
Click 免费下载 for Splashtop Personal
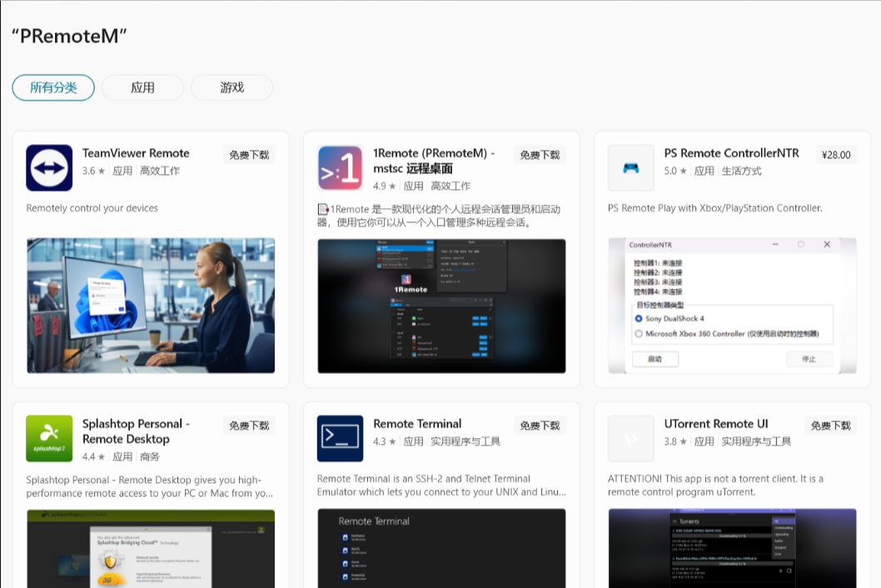pyautogui.click(x=249, y=425)
